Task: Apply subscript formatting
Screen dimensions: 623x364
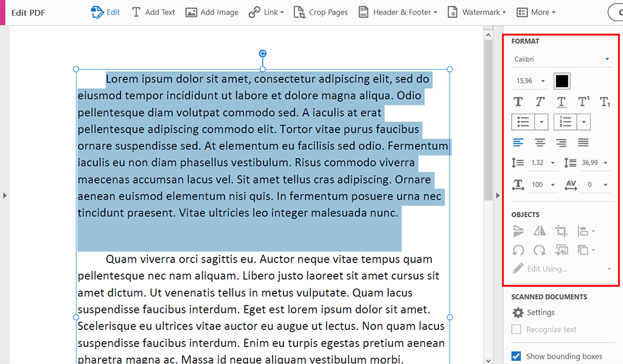Action: pos(605,102)
